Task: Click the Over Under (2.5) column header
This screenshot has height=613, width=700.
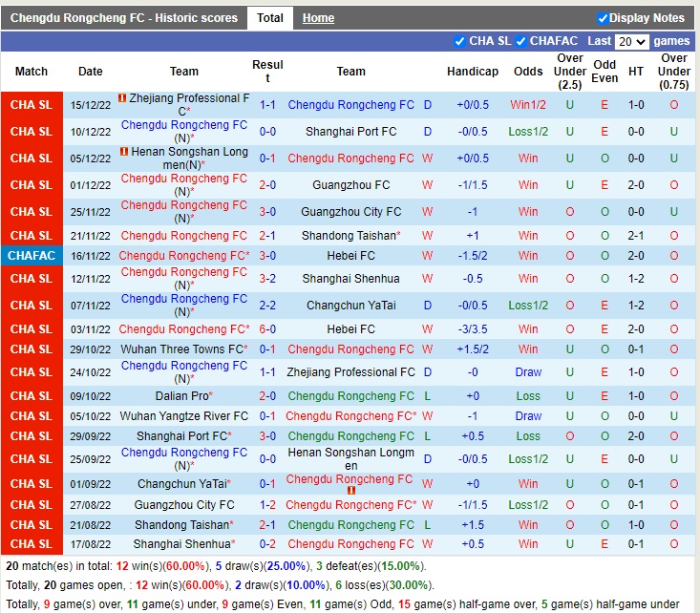Action: point(570,72)
